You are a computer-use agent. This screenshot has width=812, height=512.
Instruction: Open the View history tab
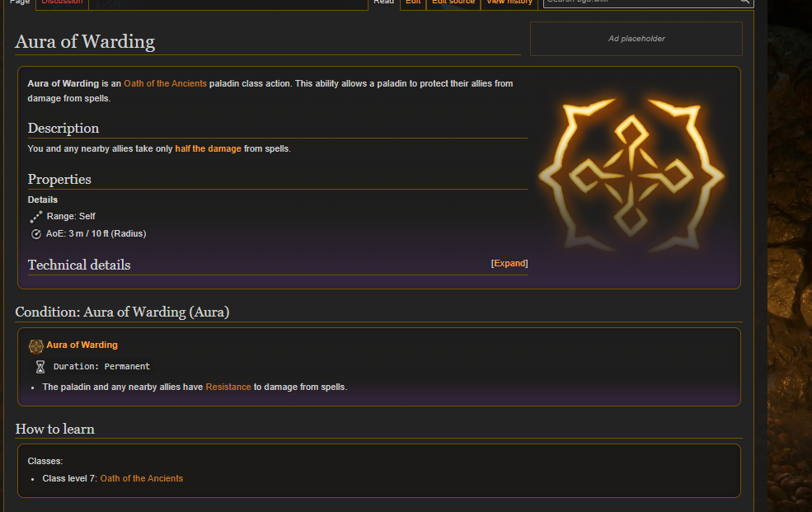click(509, 2)
